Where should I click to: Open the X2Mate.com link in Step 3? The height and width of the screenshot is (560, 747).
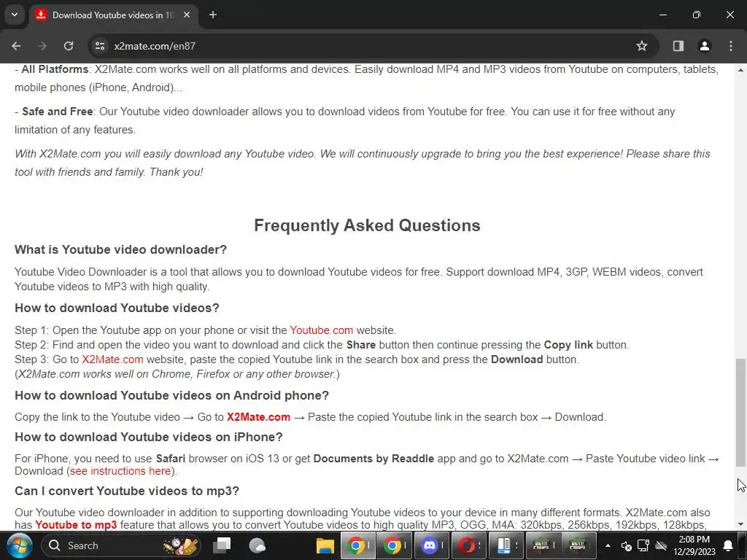[112, 359]
